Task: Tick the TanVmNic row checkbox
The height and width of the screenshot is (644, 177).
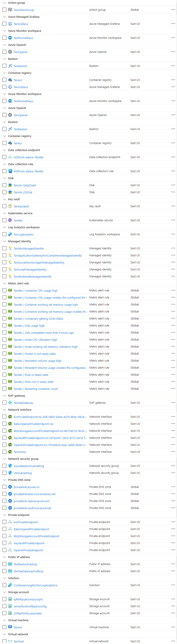Action: [4, 452]
